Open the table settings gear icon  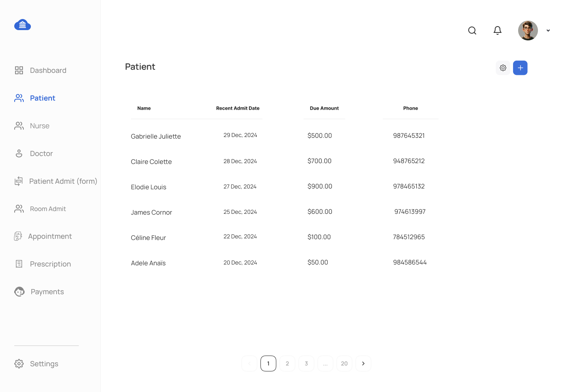(x=503, y=68)
